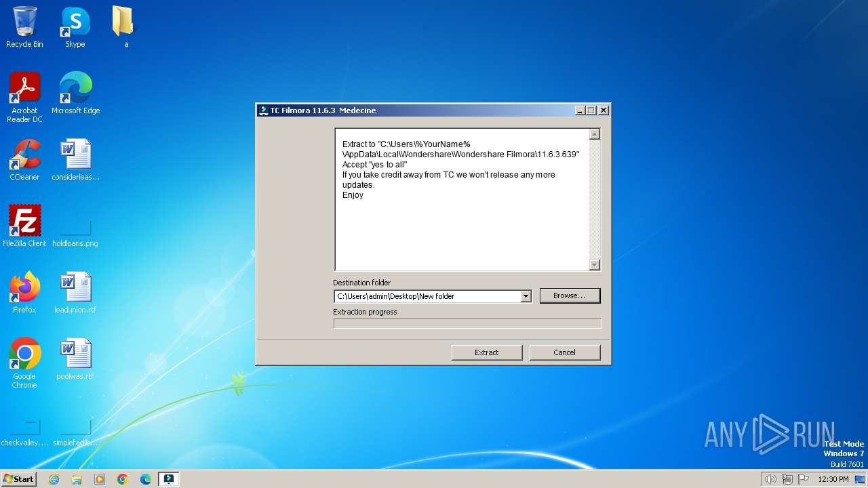Select the TC Filmora extractor taskbar button
The width and height of the screenshot is (868, 488).
(x=169, y=479)
